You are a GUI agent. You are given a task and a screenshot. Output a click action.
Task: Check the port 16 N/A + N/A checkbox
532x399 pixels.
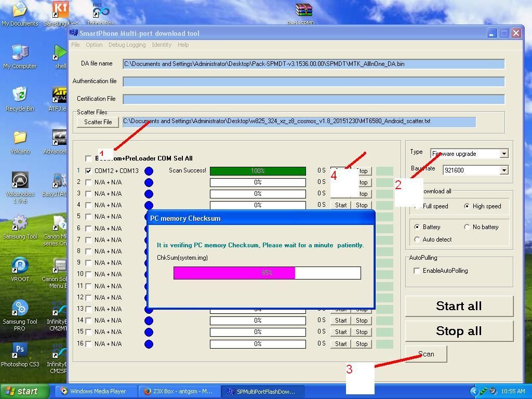[x=88, y=344]
